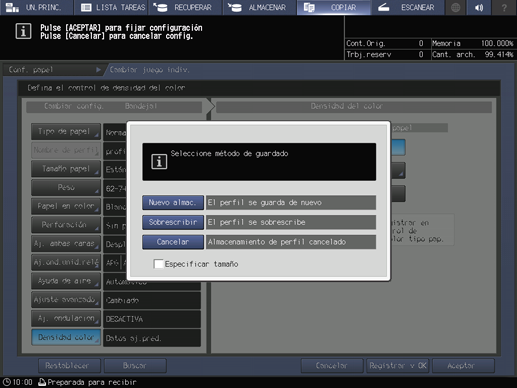Select the COPIAR tab
This screenshot has height=388, width=517.
(x=334, y=7)
